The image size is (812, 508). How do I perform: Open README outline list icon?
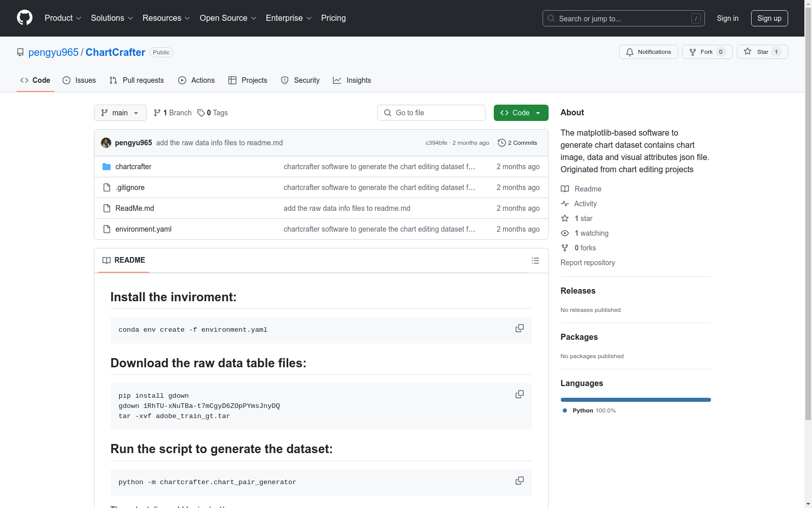point(535,261)
